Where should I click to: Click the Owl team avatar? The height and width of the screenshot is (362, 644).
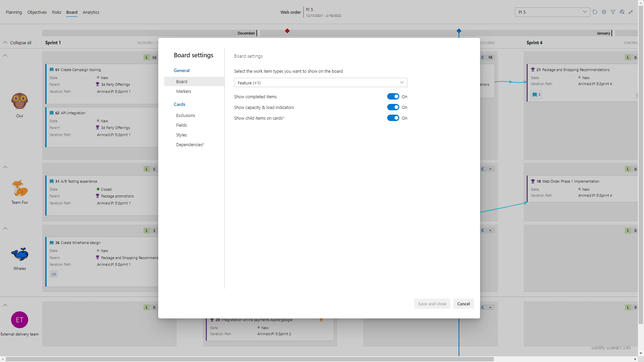tap(19, 101)
